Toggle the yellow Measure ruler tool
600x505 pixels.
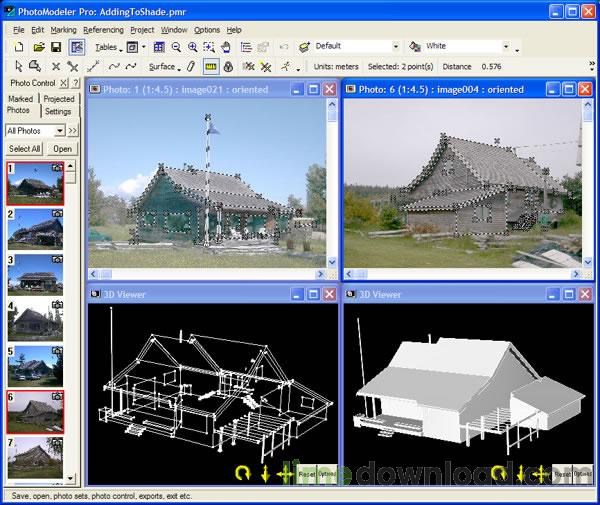211,67
